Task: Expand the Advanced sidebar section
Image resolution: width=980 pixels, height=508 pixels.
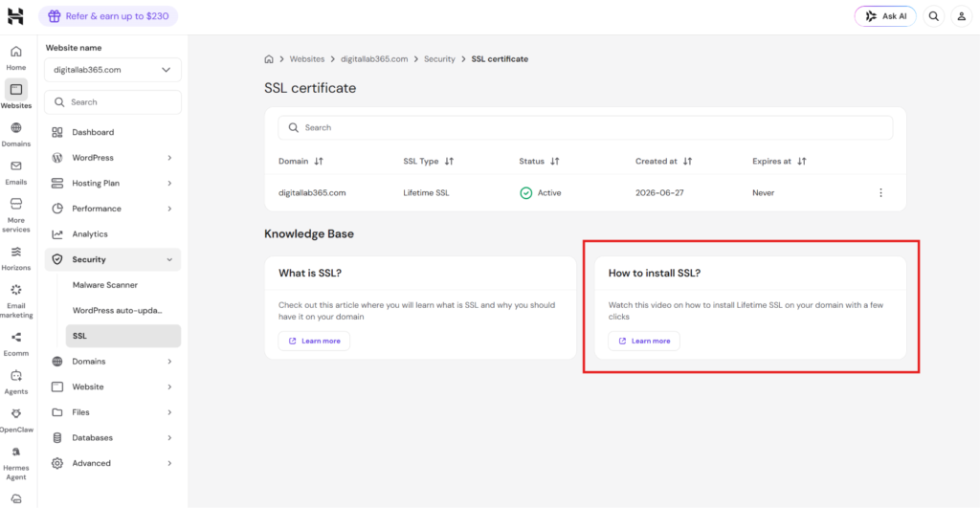Action: pos(113,463)
